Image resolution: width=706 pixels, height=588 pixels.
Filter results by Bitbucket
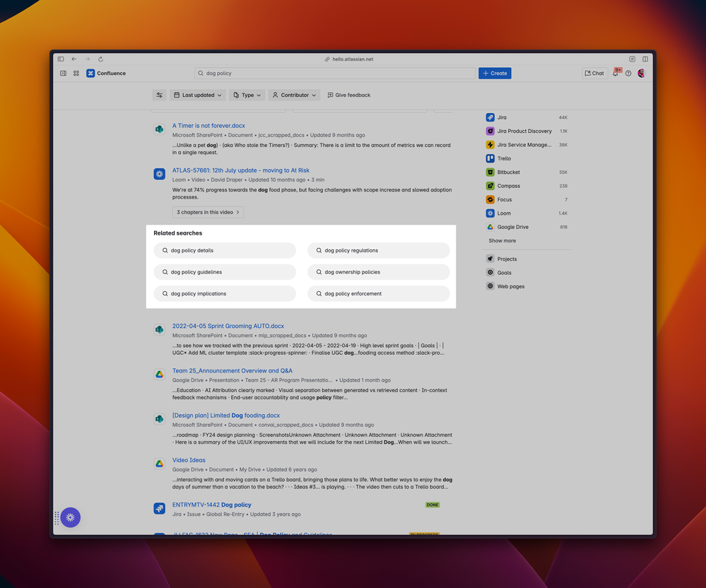tap(526, 172)
